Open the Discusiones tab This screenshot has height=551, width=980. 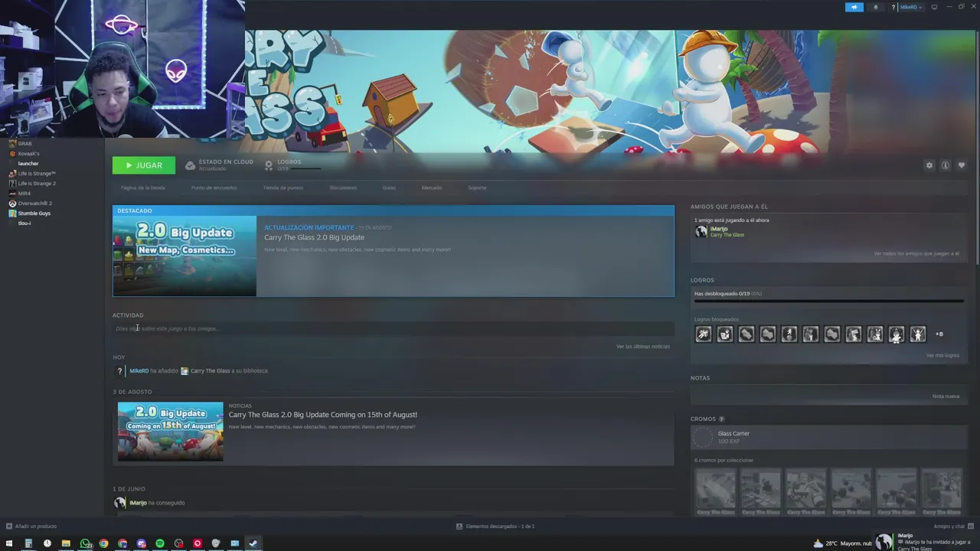343,187
